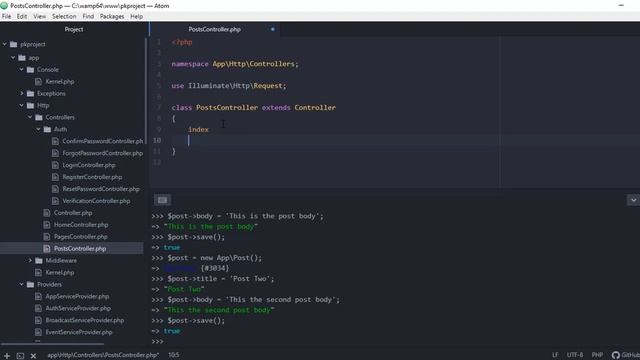Select the PostsController.php editor tab
The width and height of the screenshot is (640, 360).
[x=214, y=29]
